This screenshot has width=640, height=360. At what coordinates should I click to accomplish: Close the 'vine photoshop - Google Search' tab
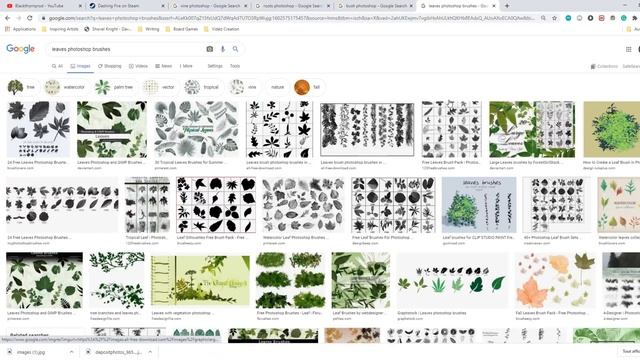246,6
